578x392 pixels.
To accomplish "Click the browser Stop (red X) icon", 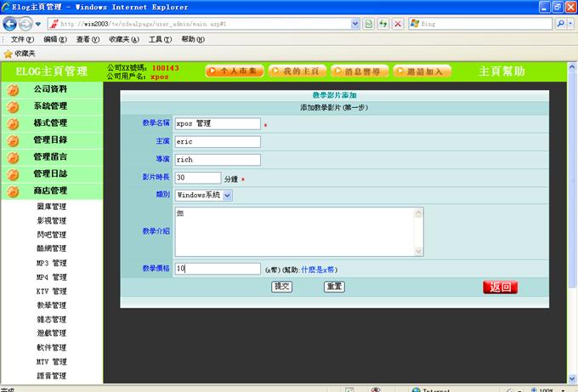I will pos(398,24).
